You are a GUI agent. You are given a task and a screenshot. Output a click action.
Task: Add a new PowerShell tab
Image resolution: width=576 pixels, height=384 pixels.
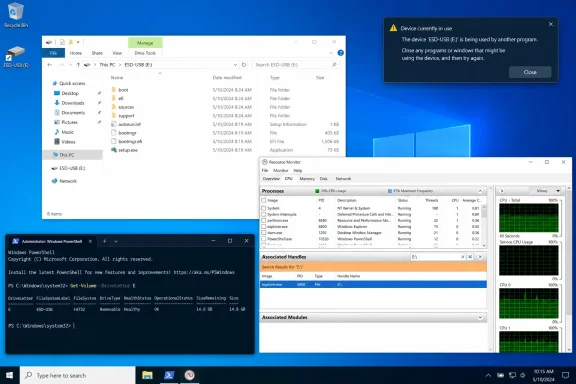click(x=105, y=241)
